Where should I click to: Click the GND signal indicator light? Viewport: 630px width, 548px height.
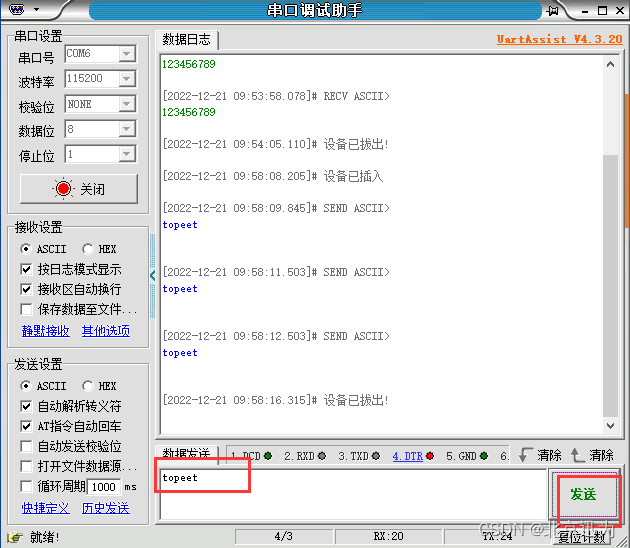click(484, 456)
